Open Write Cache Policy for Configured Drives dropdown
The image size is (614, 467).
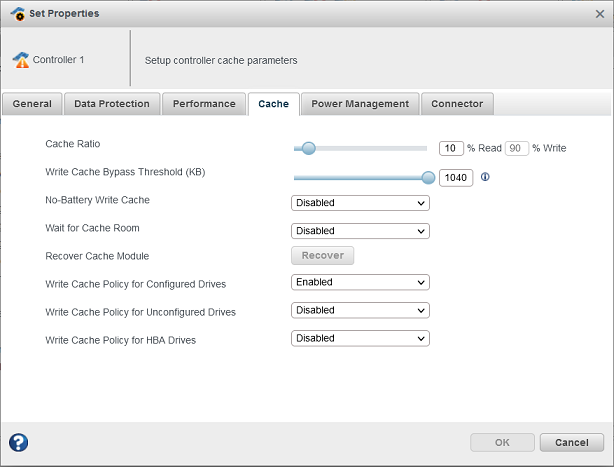tap(360, 282)
